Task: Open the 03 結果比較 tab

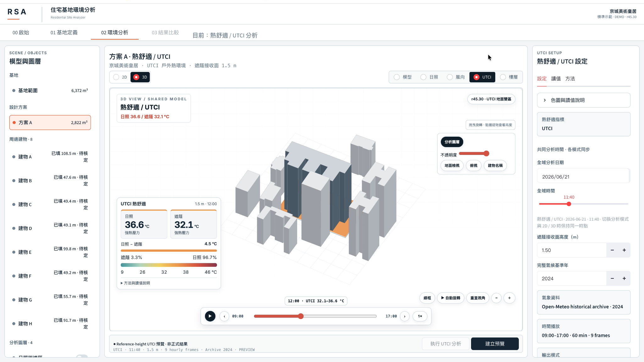Action: (165, 33)
